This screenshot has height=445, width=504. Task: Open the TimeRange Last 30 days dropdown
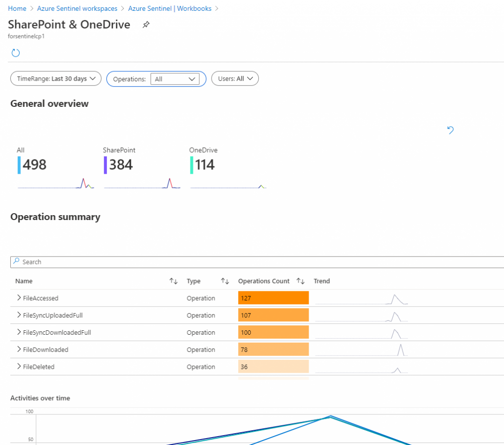pyautogui.click(x=56, y=78)
